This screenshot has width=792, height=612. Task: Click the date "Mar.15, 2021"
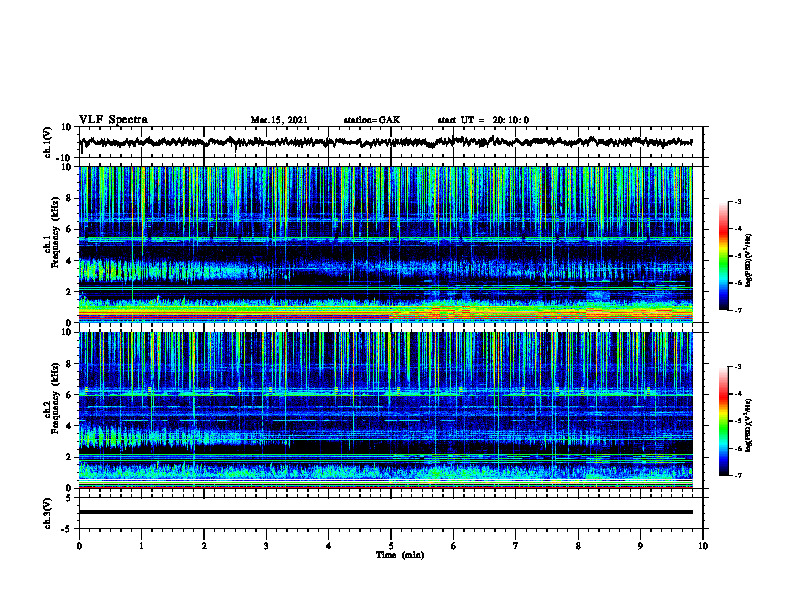point(279,120)
